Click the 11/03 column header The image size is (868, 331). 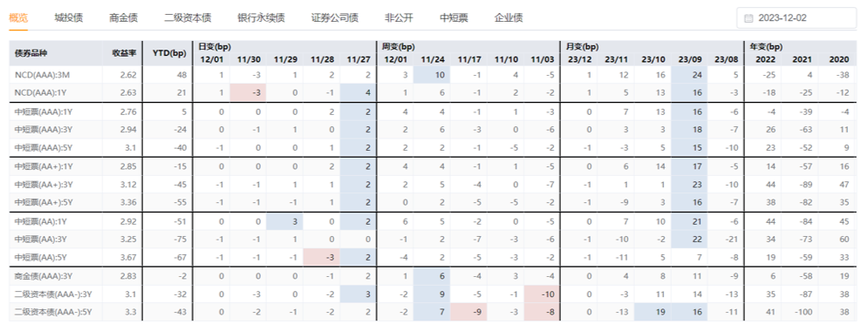542,59
